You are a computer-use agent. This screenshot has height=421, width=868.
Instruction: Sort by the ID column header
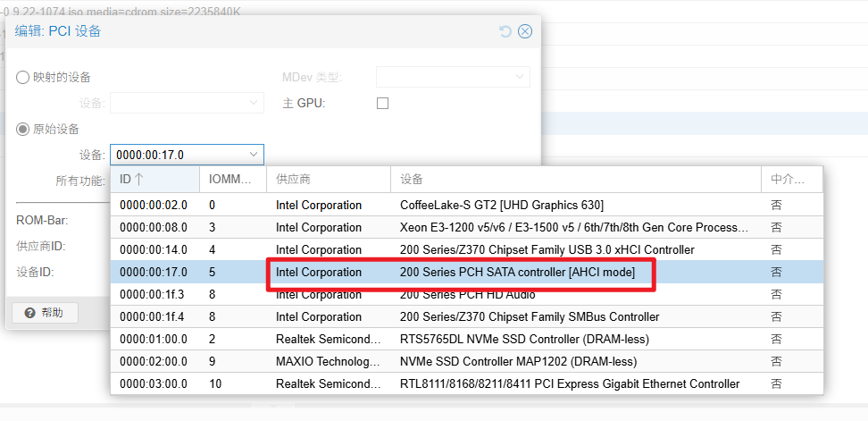coord(154,179)
